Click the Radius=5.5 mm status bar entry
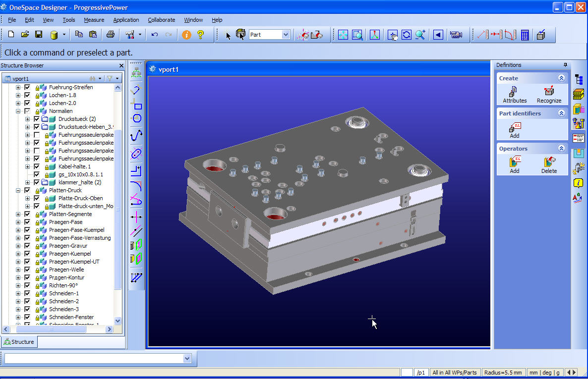 pos(503,373)
